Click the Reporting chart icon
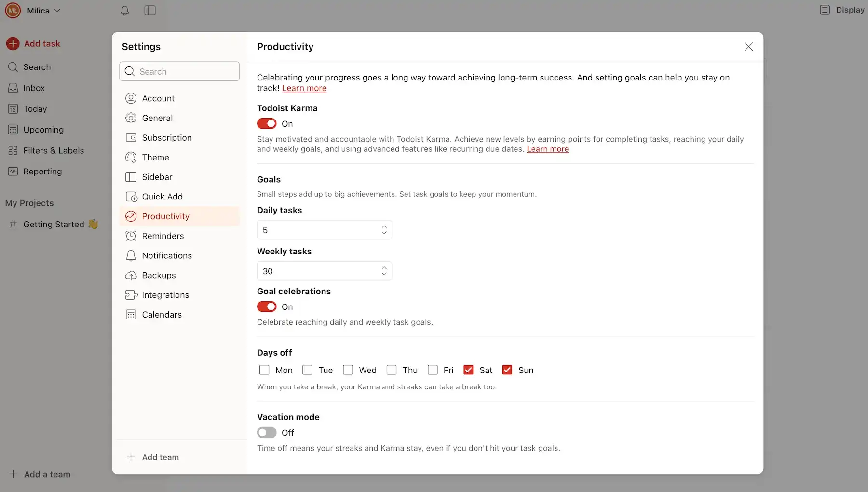The width and height of the screenshot is (868, 492). coord(13,172)
